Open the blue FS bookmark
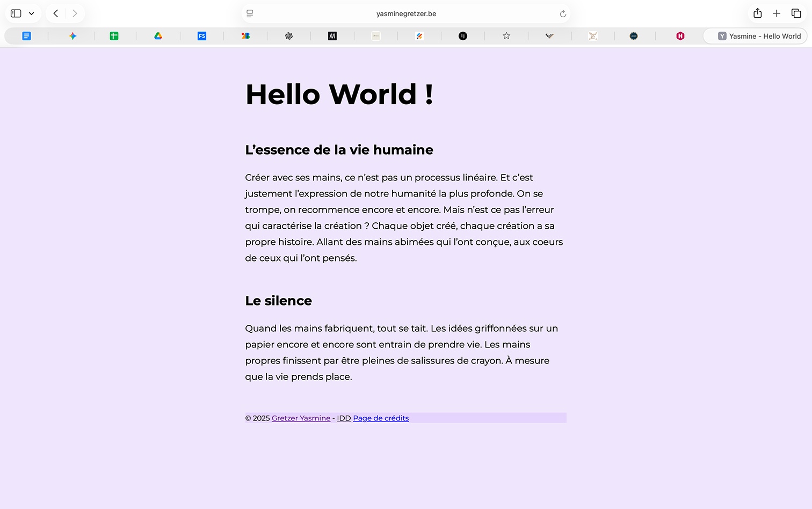Screen dimensions: 812x509 [201, 36]
